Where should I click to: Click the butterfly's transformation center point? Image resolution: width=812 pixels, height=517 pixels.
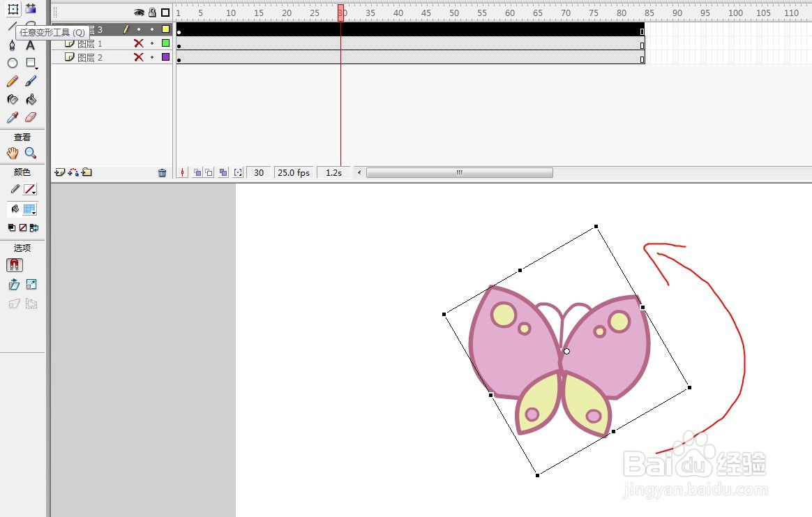point(566,351)
